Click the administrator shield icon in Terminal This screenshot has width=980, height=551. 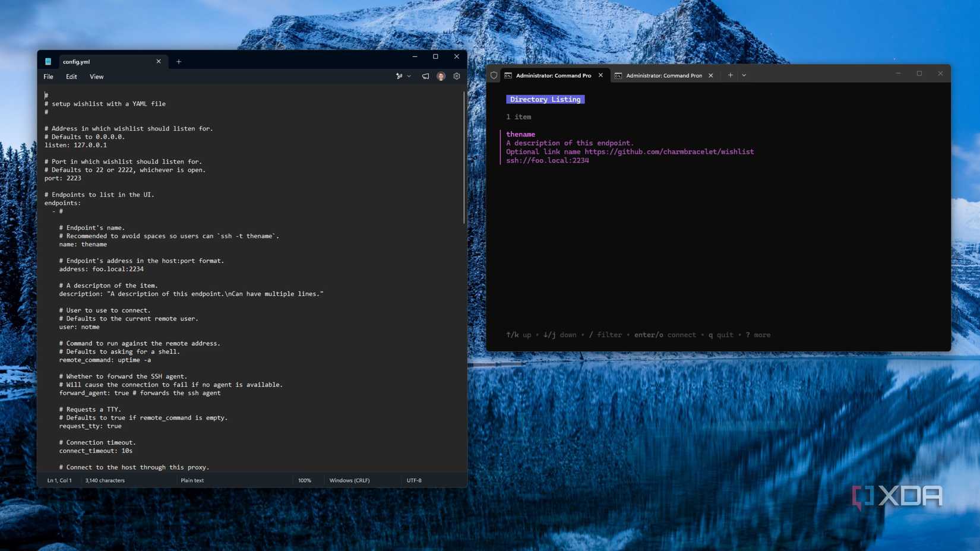(494, 75)
